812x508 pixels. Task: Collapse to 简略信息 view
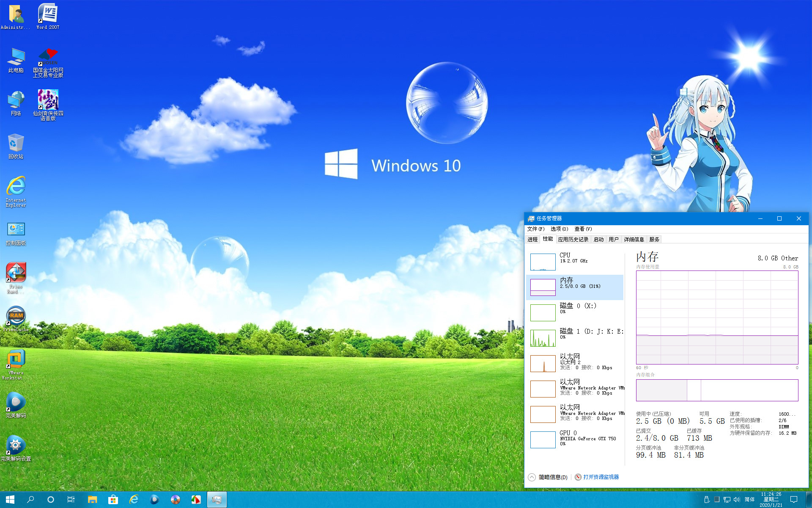click(548, 477)
